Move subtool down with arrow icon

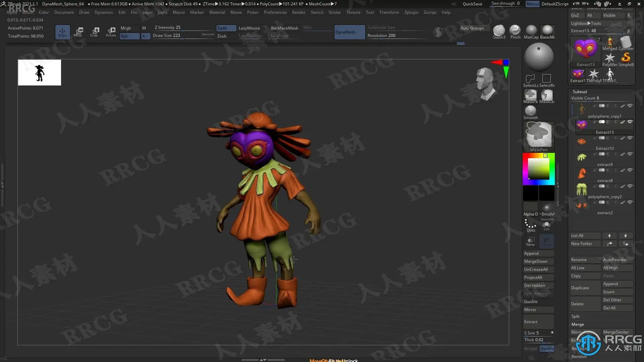tap(626, 236)
